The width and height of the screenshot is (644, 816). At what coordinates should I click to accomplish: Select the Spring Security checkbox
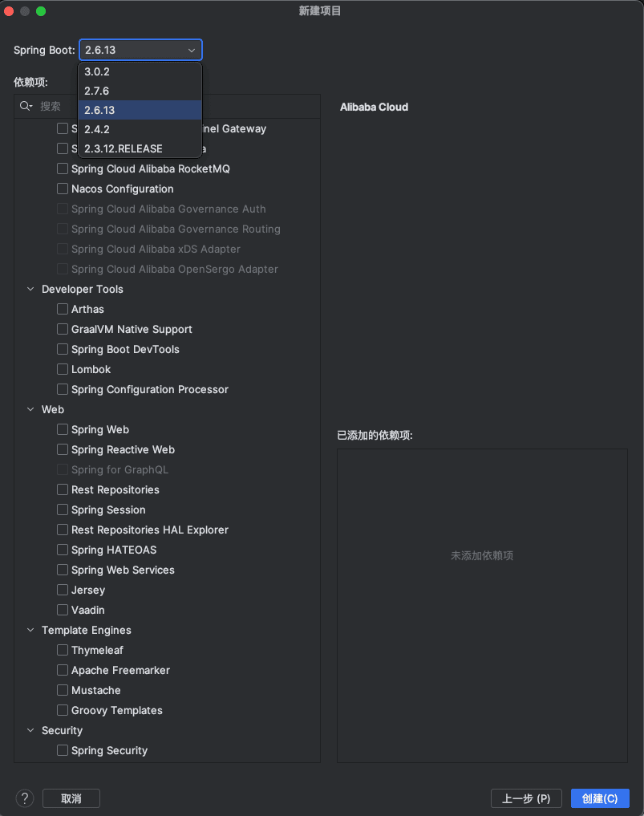click(63, 750)
